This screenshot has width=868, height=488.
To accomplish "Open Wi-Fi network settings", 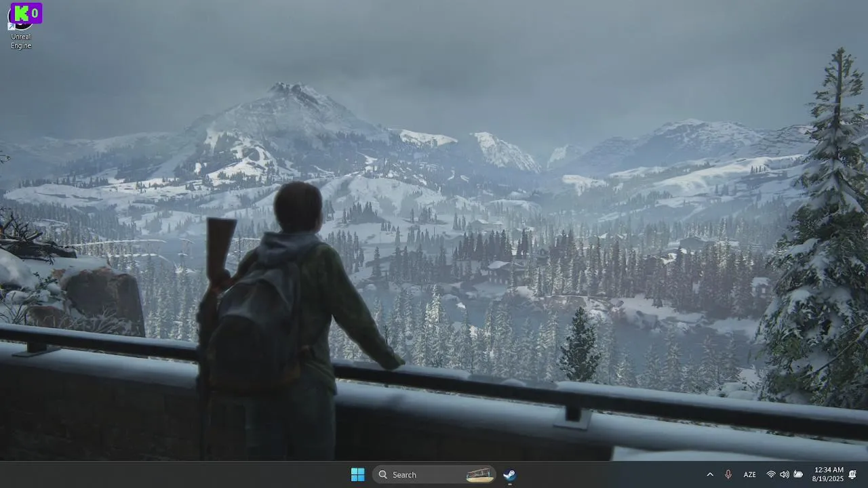I will [771, 474].
